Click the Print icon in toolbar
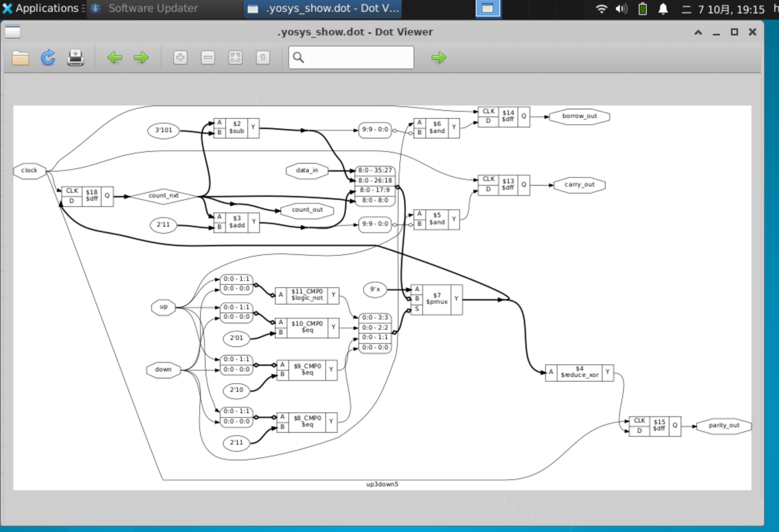Viewport: 779px width, 532px height. pyautogui.click(x=75, y=58)
